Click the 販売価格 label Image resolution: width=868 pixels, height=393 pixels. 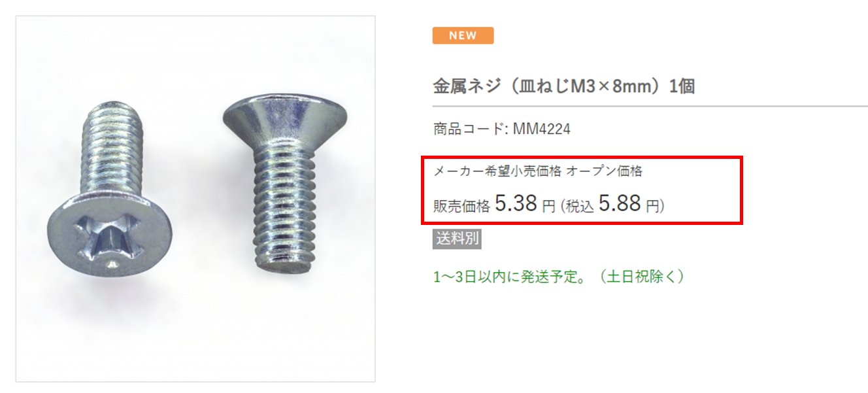pyautogui.click(x=461, y=206)
